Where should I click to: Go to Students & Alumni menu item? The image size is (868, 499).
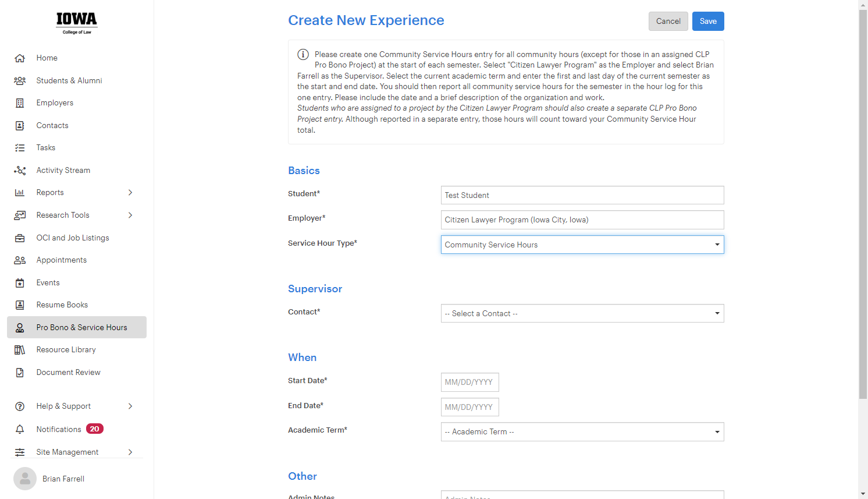tap(77, 81)
